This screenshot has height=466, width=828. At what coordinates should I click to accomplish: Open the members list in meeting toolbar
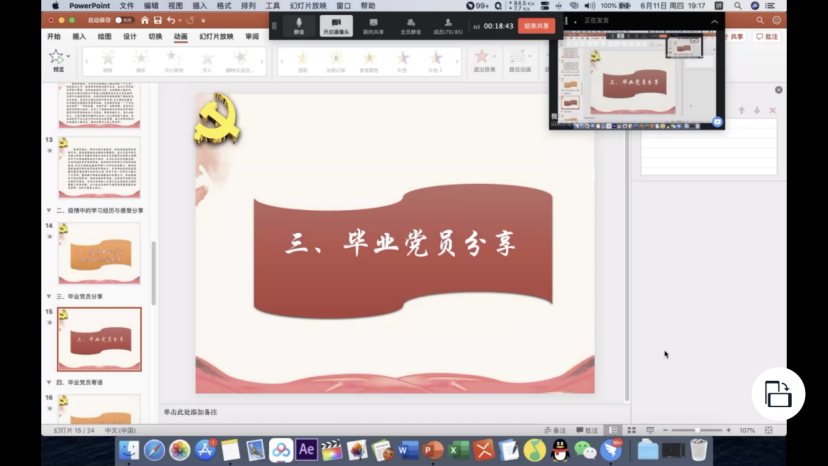447,25
